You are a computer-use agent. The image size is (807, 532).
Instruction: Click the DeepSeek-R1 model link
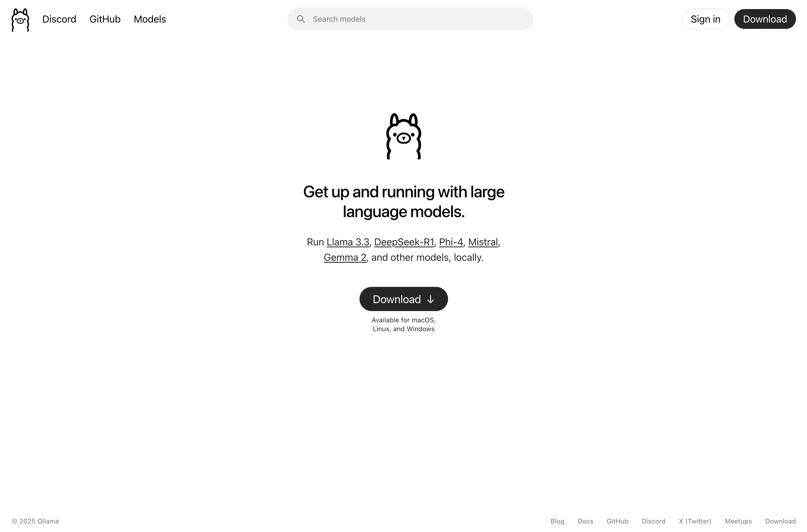pyautogui.click(x=404, y=242)
